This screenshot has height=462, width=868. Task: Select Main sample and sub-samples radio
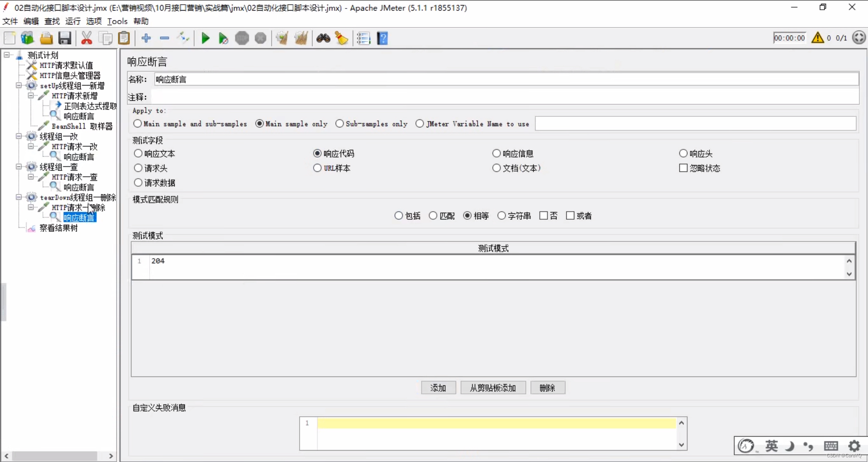coord(137,124)
